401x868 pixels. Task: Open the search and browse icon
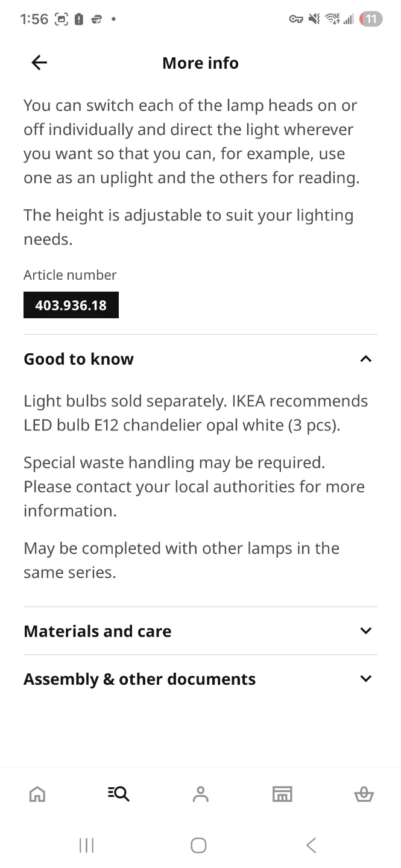point(119,794)
